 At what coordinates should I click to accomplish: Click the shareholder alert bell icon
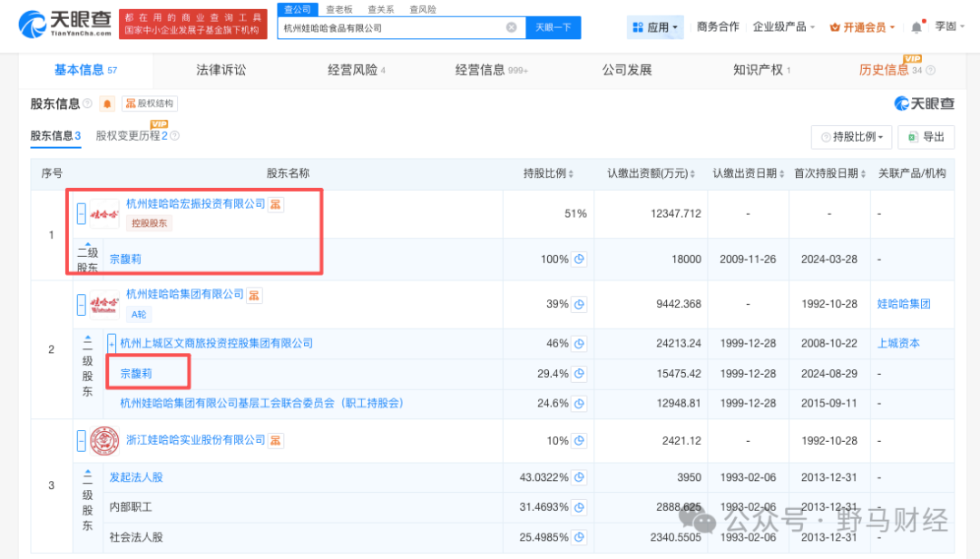tap(107, 103)
